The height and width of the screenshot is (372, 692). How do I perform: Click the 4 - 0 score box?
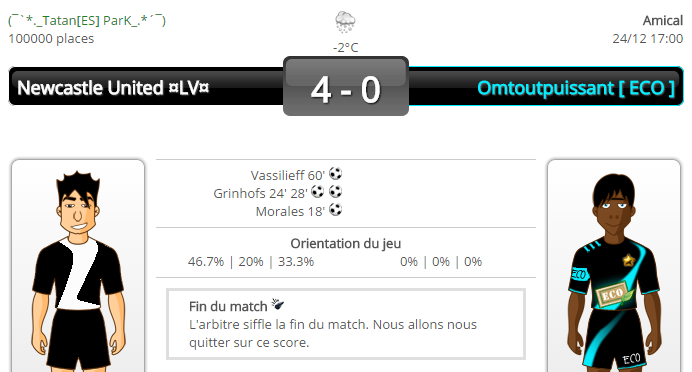(346, 86)
